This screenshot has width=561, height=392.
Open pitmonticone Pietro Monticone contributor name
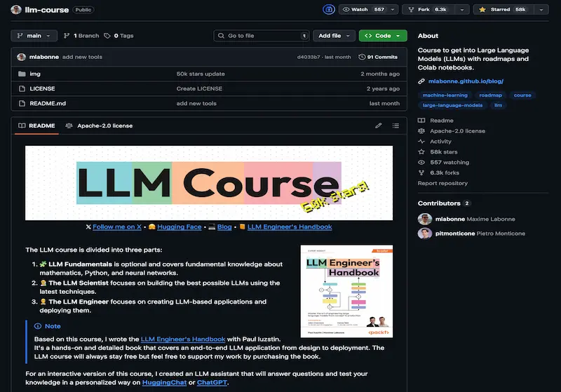480,234
